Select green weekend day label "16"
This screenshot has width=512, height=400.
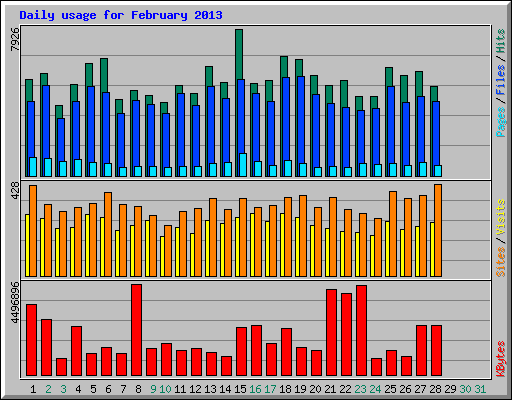(255, 389)
